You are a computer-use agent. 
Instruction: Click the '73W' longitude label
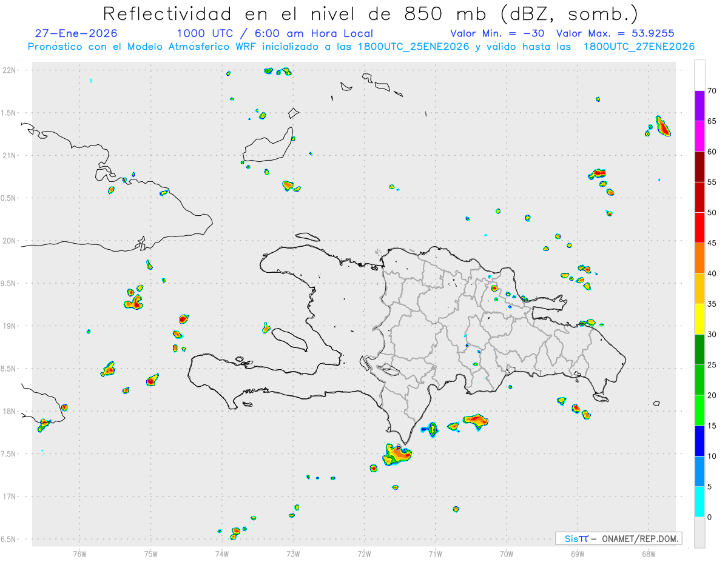click(293, 554)
